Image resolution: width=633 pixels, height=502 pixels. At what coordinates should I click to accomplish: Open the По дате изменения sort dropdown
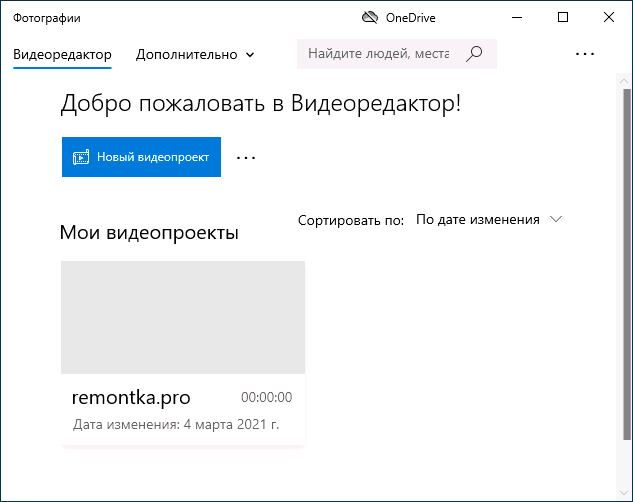[489, 220]
